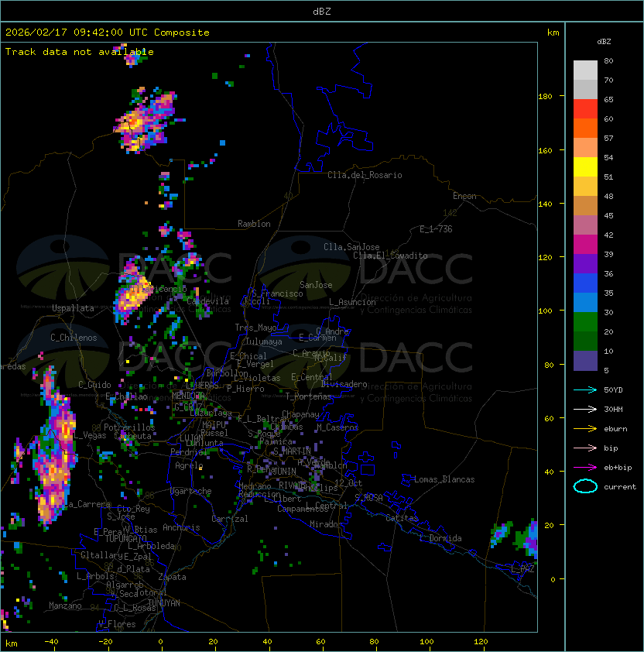Click the 'Catitas' map label
Screen dimensions: 644x652
tap(402, 518)
